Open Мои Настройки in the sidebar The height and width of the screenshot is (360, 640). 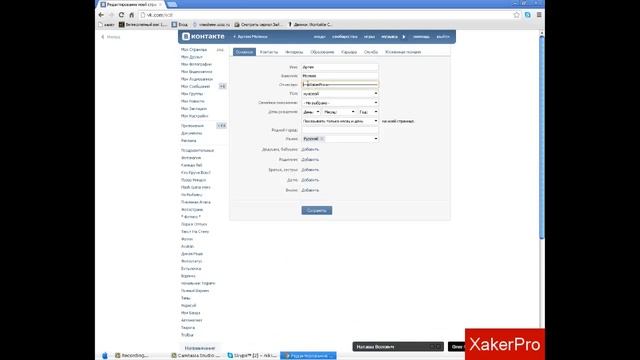[x=195, y=116]
